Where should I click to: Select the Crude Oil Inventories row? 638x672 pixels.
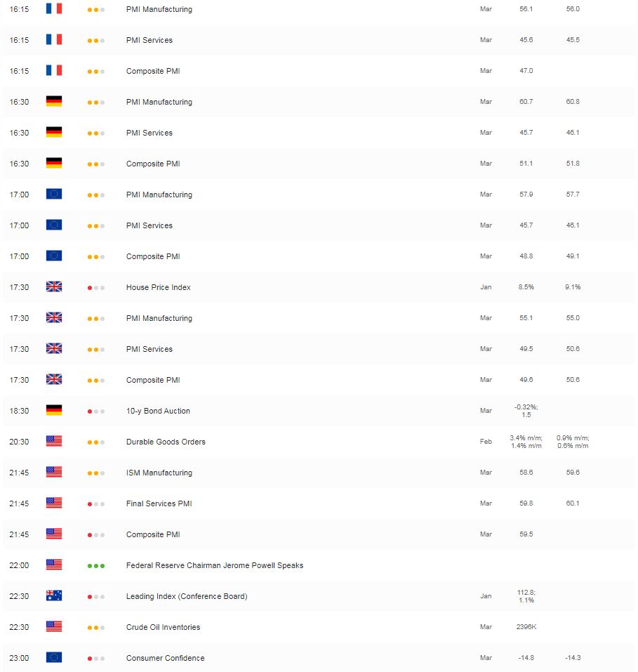319,627
